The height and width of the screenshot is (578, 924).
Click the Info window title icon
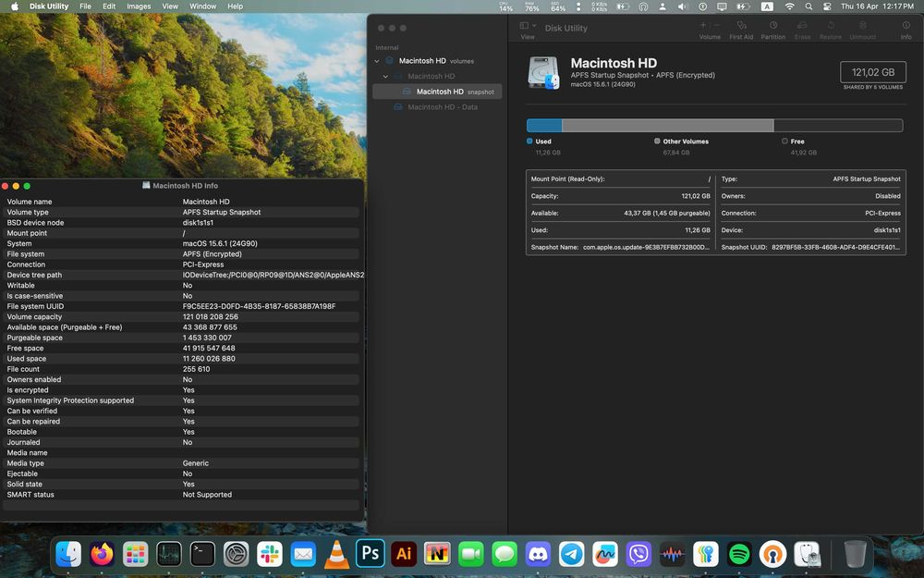click(x=146, y=185)
